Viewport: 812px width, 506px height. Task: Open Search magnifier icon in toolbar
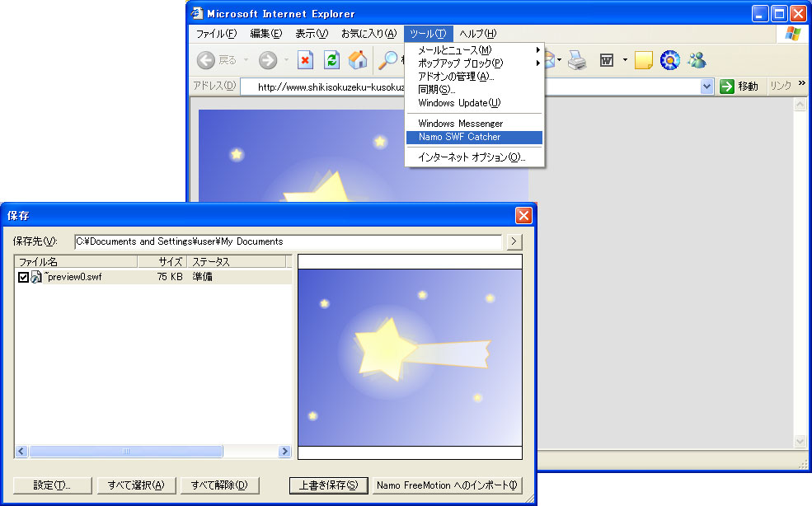(387, 61)
